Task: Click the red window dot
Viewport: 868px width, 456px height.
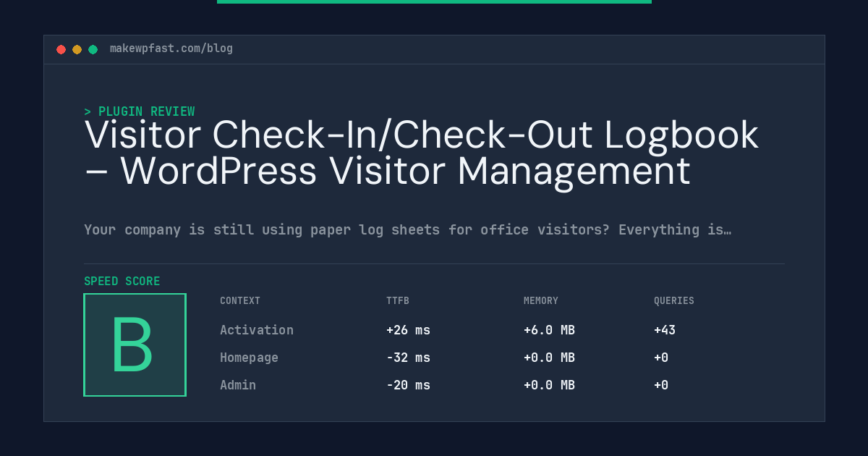Action: [x=61, y=49]
